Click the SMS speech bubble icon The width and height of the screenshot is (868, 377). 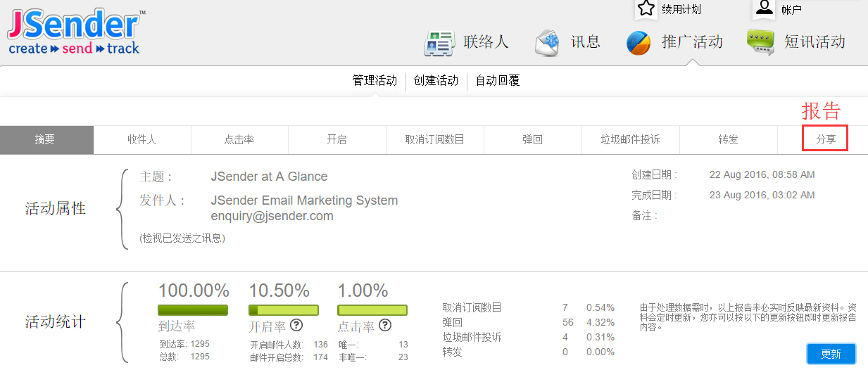click(x=760, y=43)
